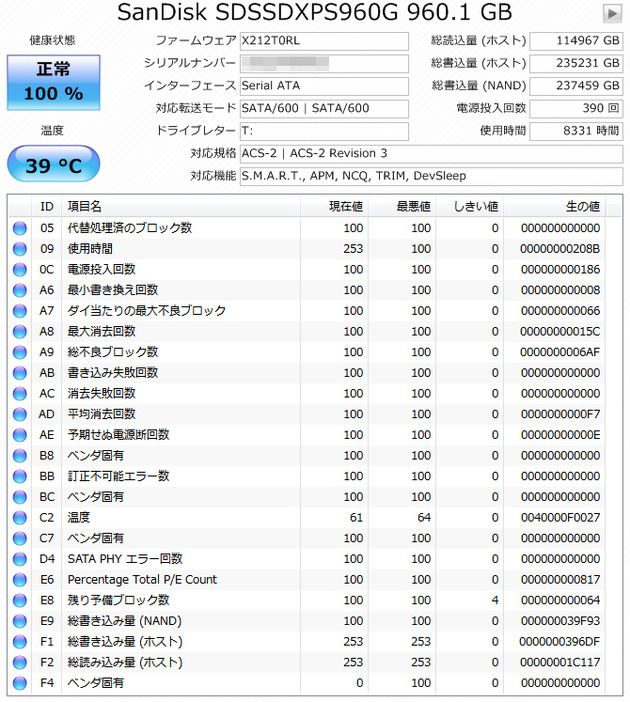Click the 対応機能 field listing S.M.A.R.T., APM

click(x=431, y=176)
